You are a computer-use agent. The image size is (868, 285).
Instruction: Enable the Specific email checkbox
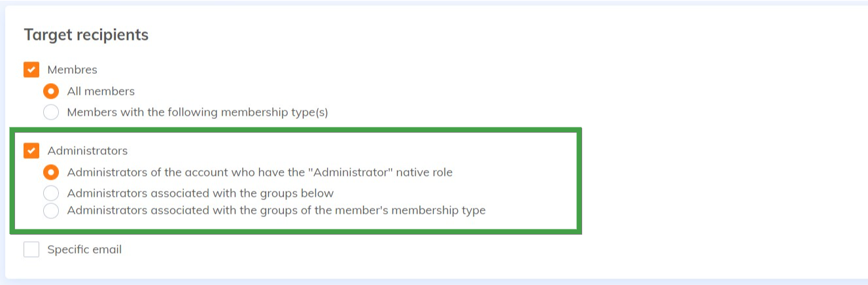click(31, 250)
